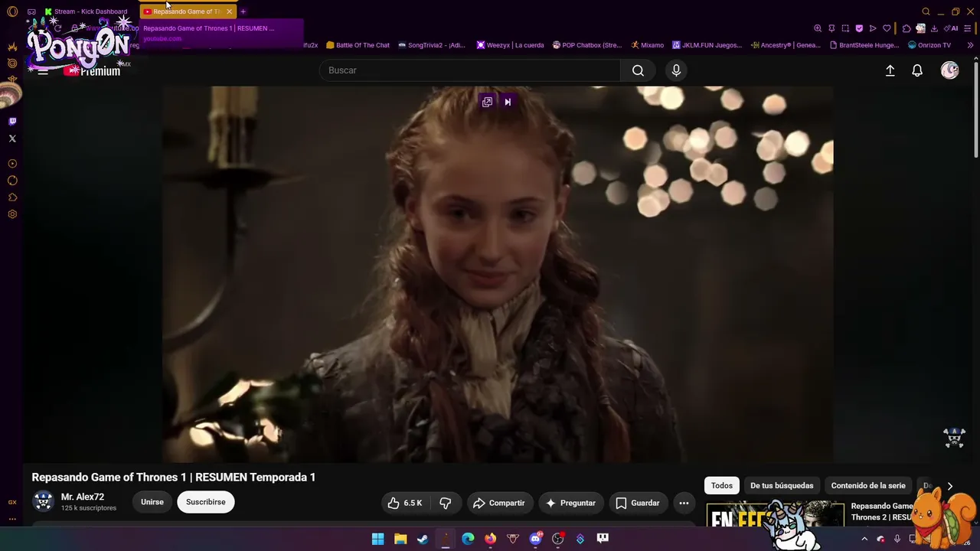Open the extensions cube icon
The height and width of the screenshot is (551, 980).
906,28
